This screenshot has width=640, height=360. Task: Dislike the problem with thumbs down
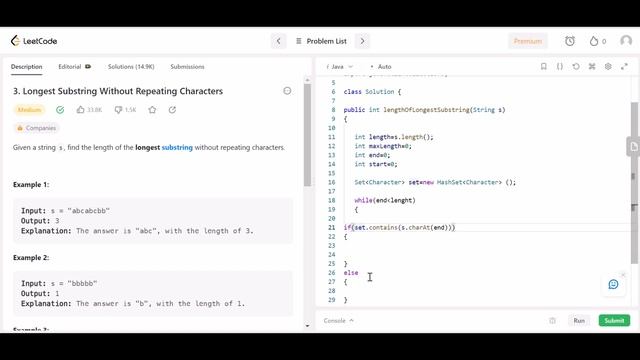[118, 109]
